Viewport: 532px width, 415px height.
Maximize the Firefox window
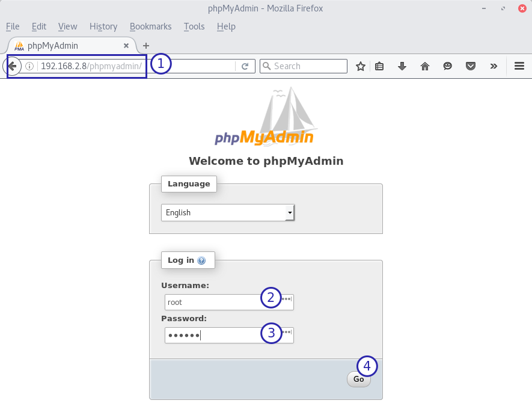click(x=503, y=8)
